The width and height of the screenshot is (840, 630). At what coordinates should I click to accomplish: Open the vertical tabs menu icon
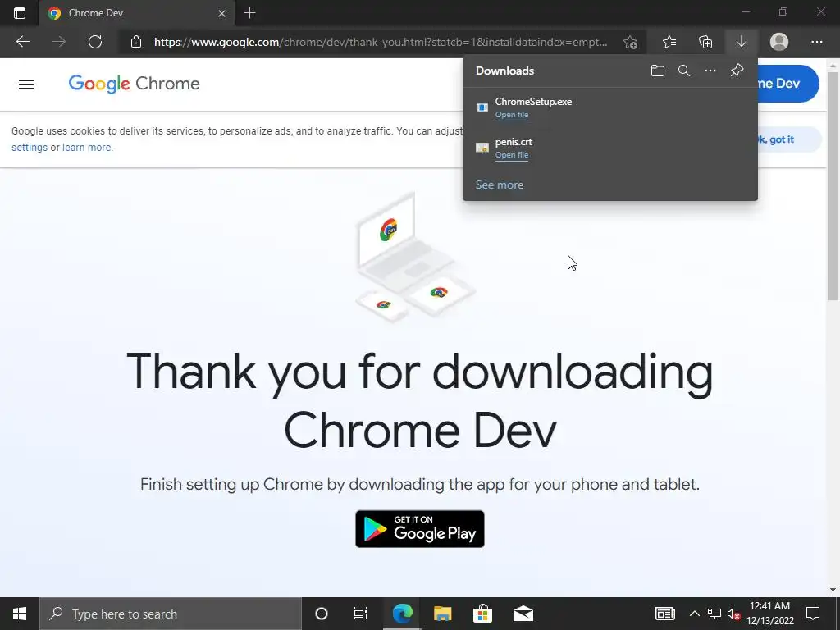click(x=20, y=13)
